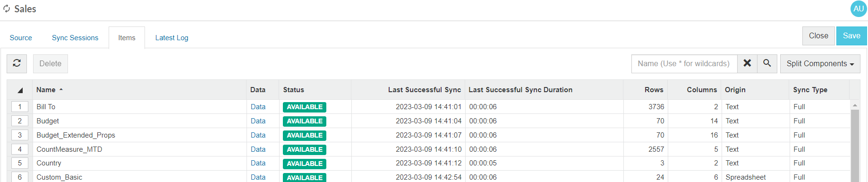This screenshot has width=868, height=182.
Task: Select row 3 number box
Action: tap(20, 135)
